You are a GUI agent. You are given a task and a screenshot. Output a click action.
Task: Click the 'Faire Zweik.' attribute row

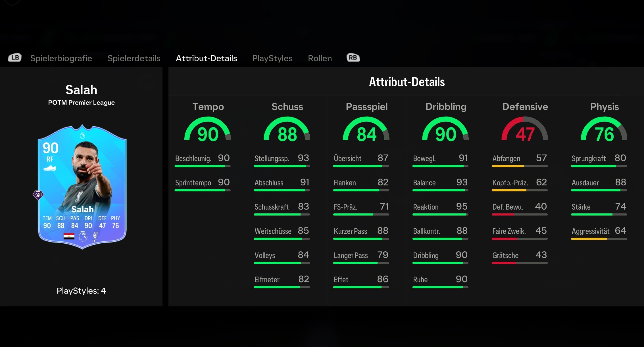[520, 233]
